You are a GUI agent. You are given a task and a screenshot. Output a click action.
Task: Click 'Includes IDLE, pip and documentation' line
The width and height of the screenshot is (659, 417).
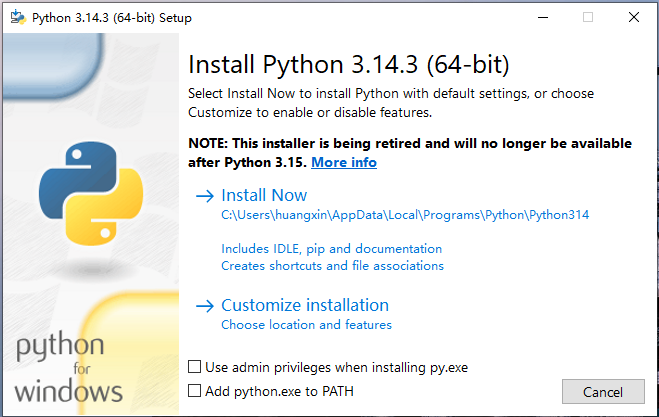(331, 248)
